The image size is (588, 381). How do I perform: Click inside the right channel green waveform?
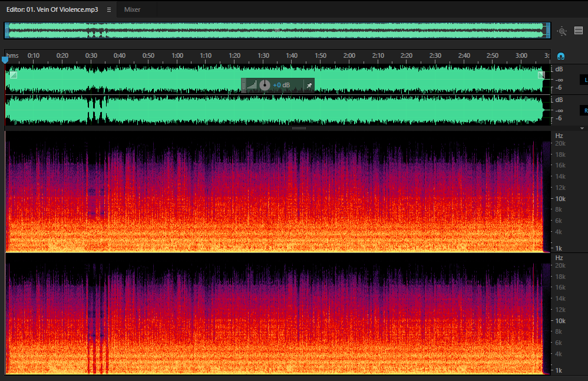click(277, 110)
